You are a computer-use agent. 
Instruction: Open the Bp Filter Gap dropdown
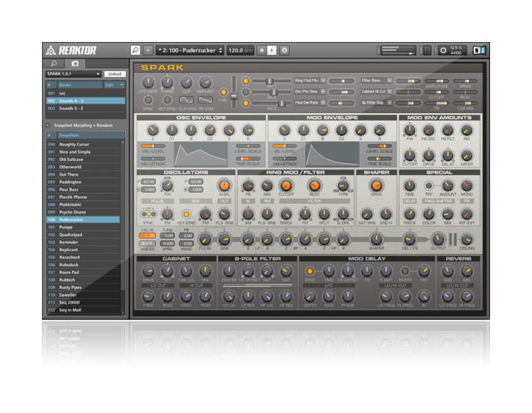[x=376, y=103]
